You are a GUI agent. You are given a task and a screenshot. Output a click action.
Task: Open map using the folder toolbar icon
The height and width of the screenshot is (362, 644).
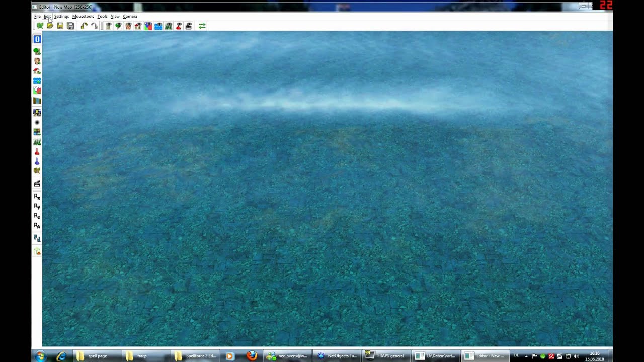point(50,26)
